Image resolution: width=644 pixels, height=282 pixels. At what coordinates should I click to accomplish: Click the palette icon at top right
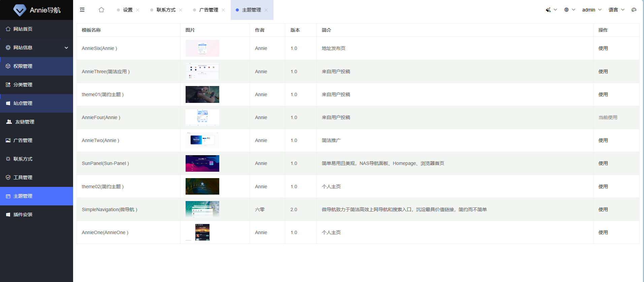pos(634,10)
